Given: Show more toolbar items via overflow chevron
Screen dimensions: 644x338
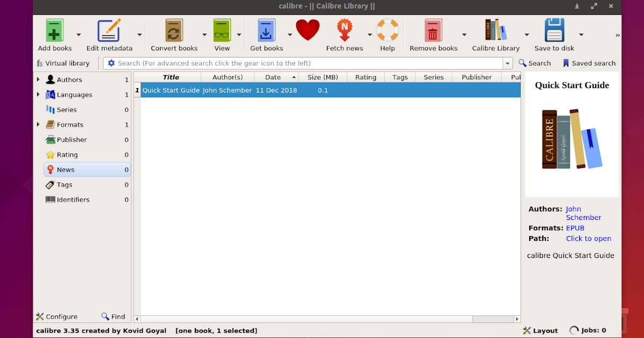Looking at the screenshot, I should [x=618, y=35].
